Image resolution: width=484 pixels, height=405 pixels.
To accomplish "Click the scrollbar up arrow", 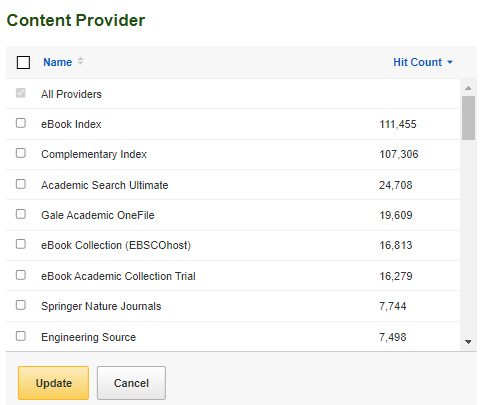I will tap(468, 88).
